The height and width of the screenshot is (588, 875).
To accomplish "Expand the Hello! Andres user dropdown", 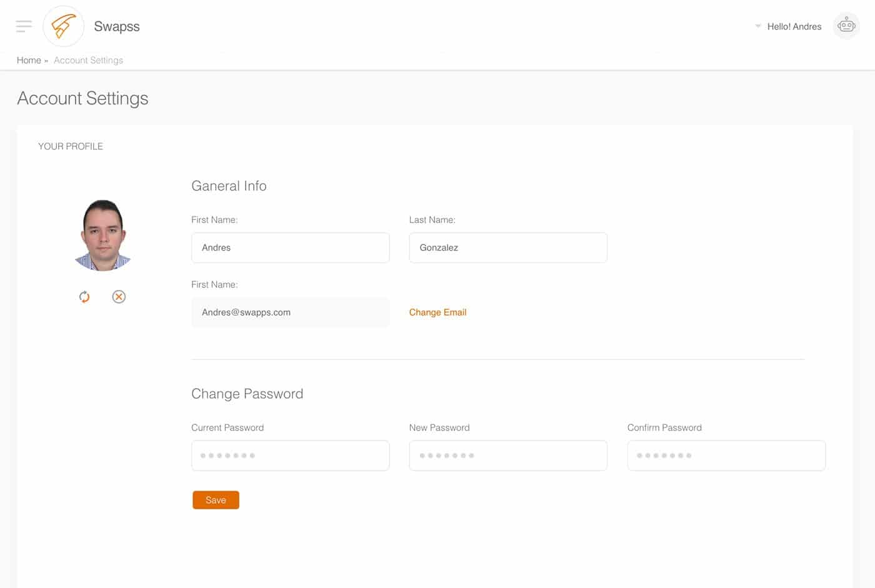I will click(757, 26).
